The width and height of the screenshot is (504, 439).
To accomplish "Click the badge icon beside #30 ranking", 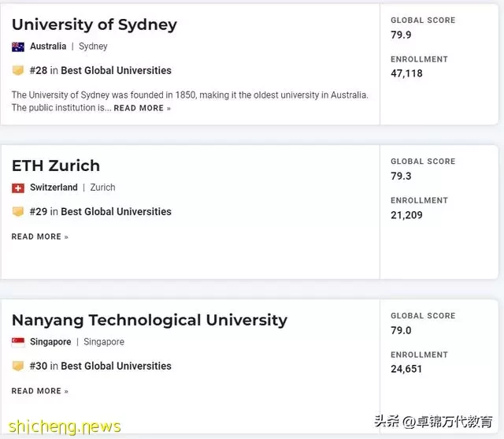I will click(18, 366).
